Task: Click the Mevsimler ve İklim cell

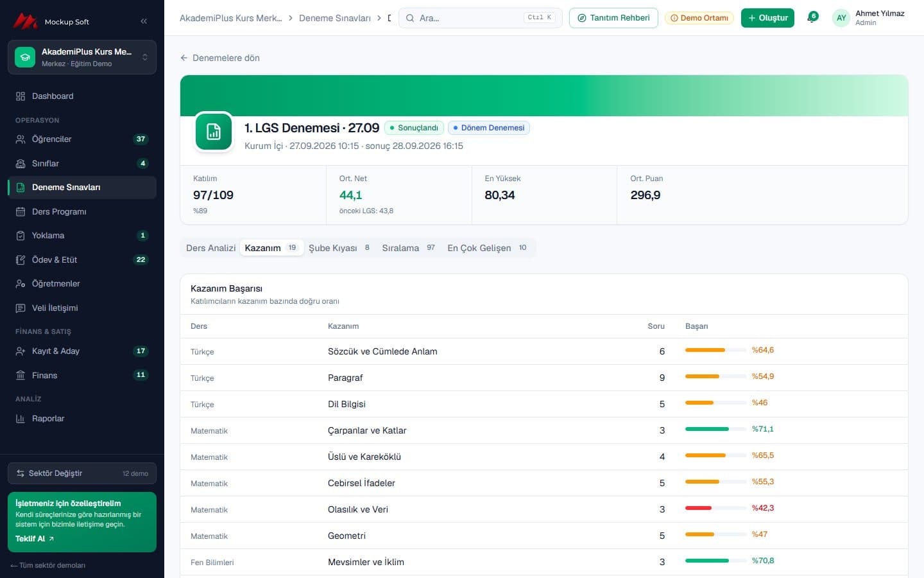Action: tap(366, 562)
